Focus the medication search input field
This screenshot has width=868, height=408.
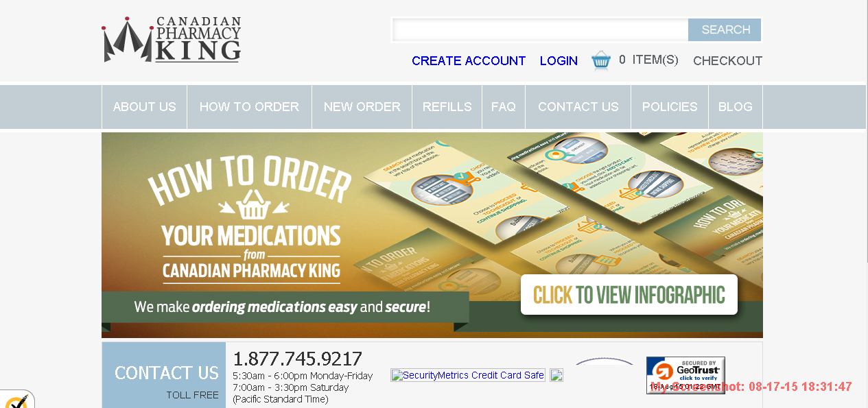tap(540, 30)
